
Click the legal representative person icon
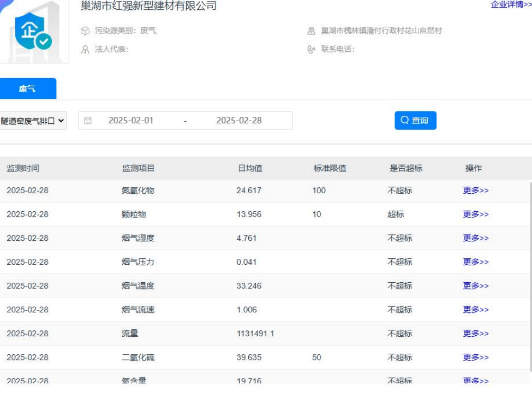coord(85,50)
